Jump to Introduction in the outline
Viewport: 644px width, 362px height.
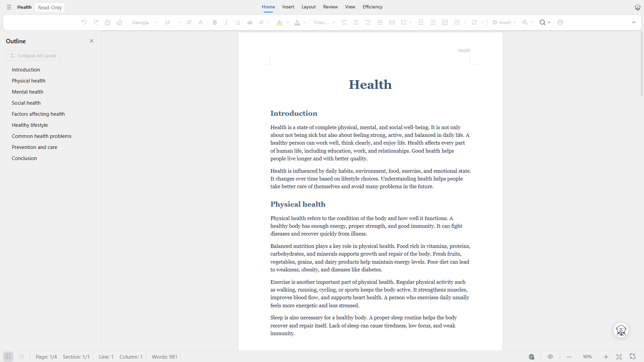click(x=26, y=70)
